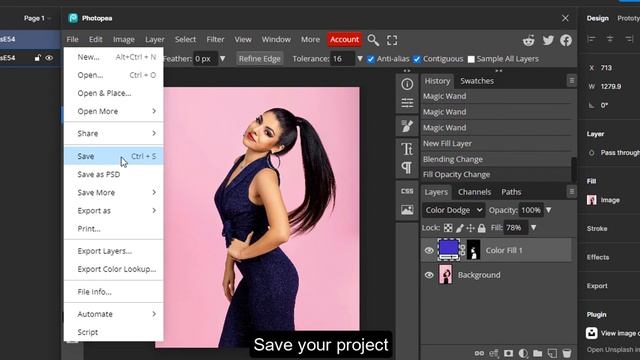
Task: Toggle visibility eye in Figma layer row
Action: tap(49, 58)
